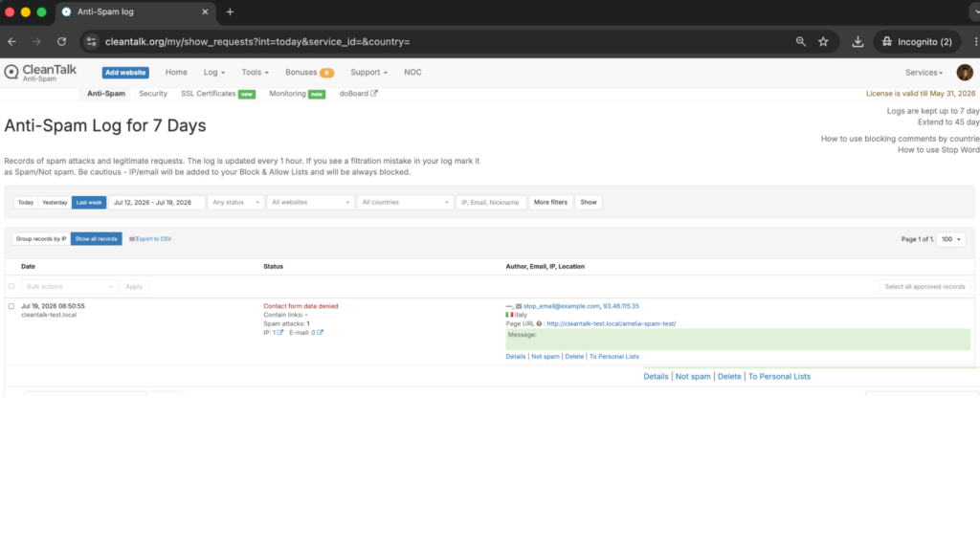The image size is (980, 551).
Task: Click the Apply button
Action: click(134, 287)
